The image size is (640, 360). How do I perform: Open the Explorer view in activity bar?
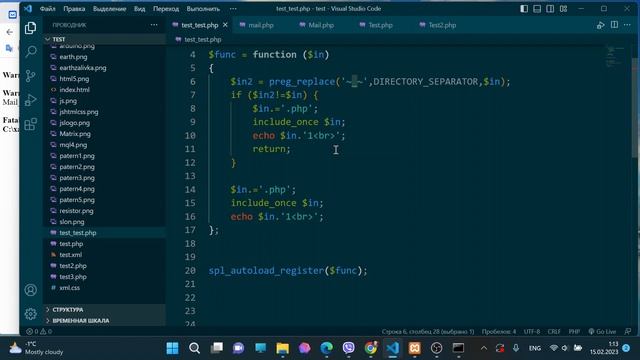click(x=31, y=28)
